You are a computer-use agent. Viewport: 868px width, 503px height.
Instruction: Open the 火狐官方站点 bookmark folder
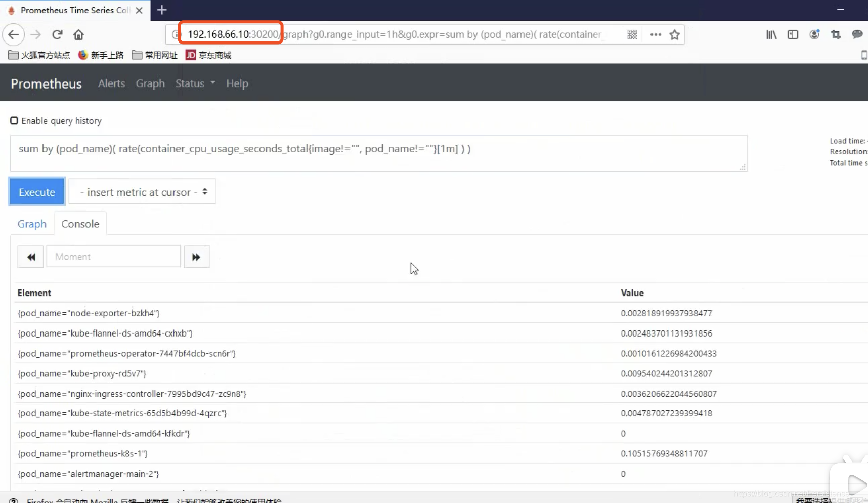click(39, 55)
